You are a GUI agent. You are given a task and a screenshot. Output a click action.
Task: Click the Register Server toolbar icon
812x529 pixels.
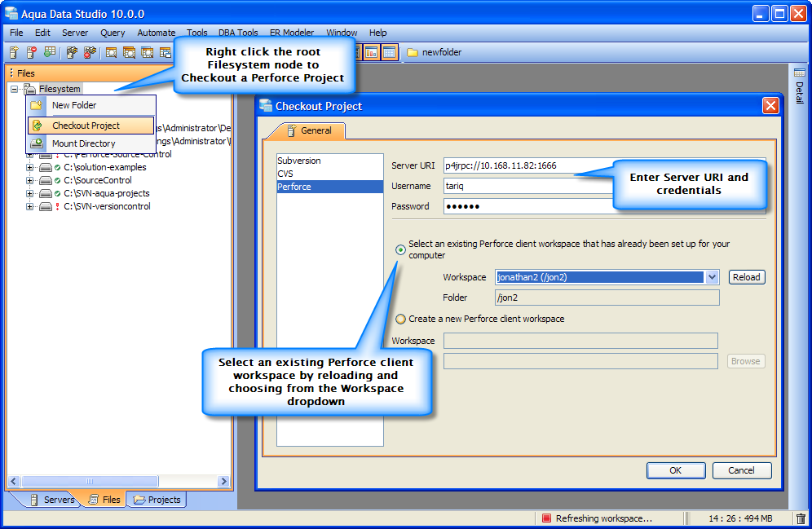tap(14, 52)
